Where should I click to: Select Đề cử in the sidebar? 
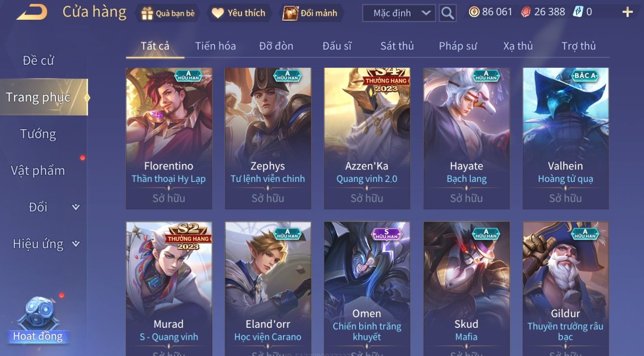tap(38, 61)
